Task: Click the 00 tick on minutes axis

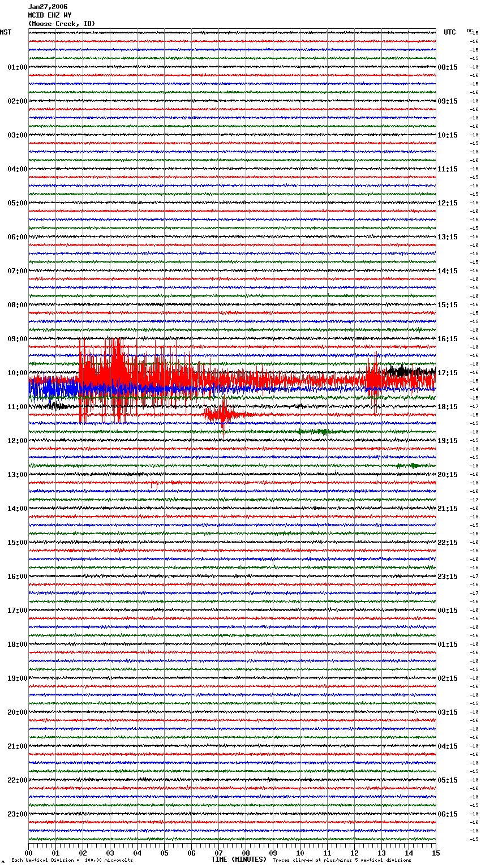Action: (29, 853)
